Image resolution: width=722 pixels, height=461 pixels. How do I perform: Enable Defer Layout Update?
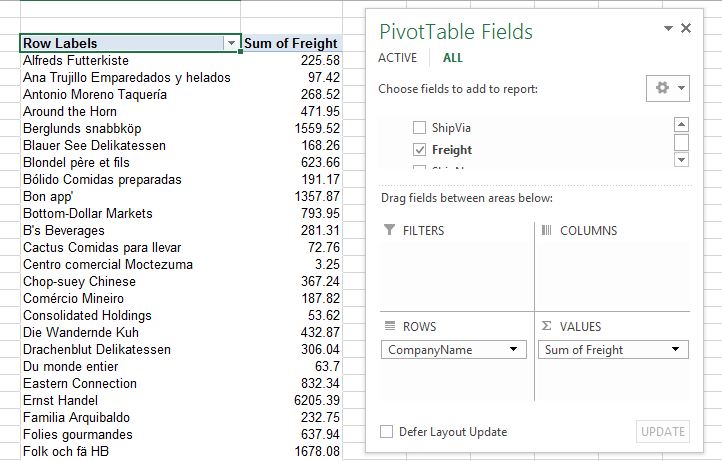387,432
